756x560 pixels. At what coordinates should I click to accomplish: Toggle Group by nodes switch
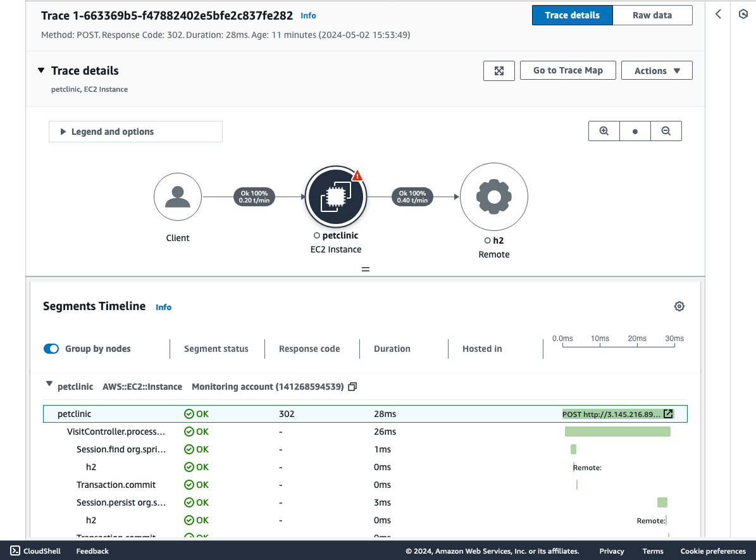51,349
